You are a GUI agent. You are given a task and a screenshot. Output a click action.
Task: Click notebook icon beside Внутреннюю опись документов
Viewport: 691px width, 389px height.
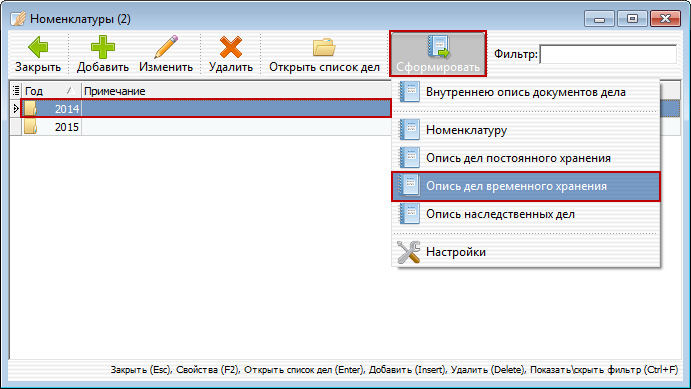coord(409,92)
